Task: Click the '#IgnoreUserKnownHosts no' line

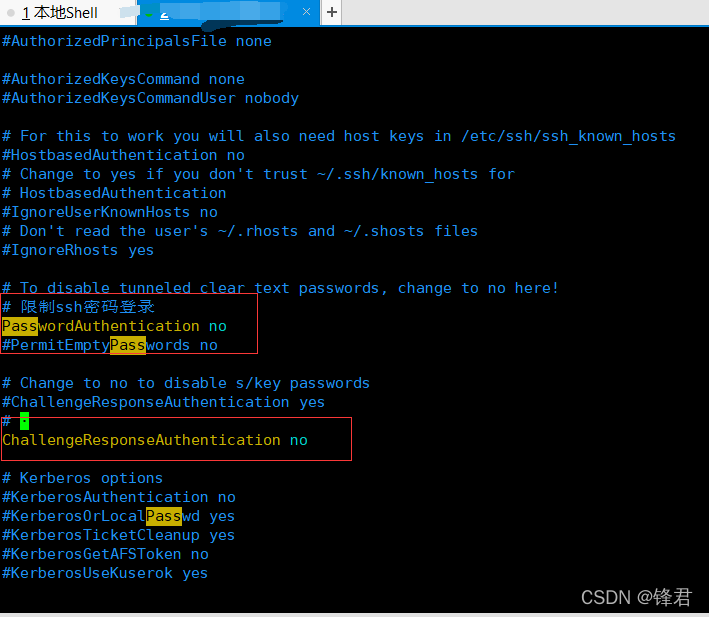Action: (110, 212)
